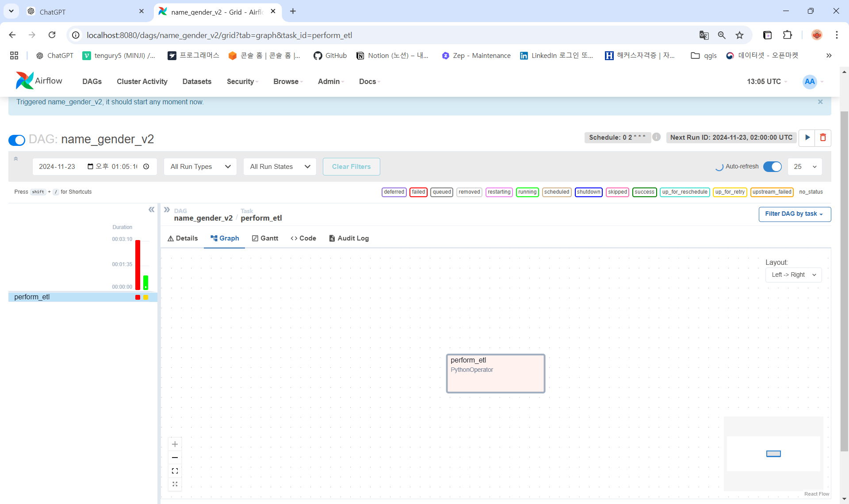Disable the name_gender_v2 DAG toggle
849x504 pixels.
point(16,140)
